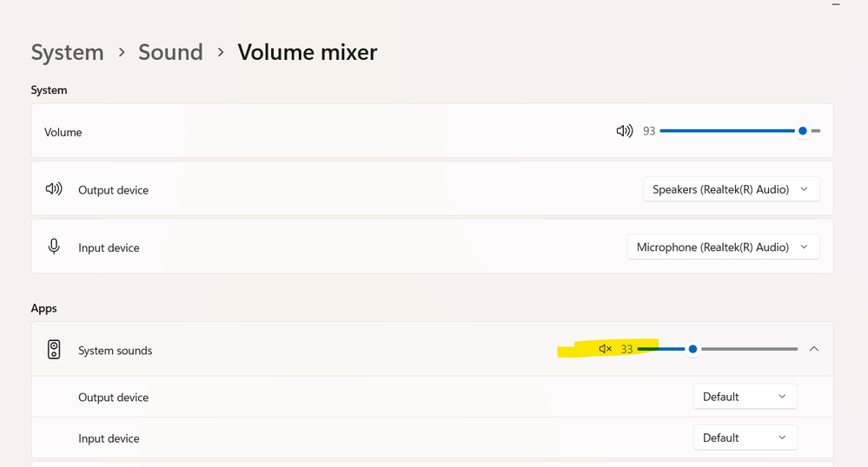Viewport: 868px width, 467px height.
Task: Click the volume value 93
Action: pos(649,131)
